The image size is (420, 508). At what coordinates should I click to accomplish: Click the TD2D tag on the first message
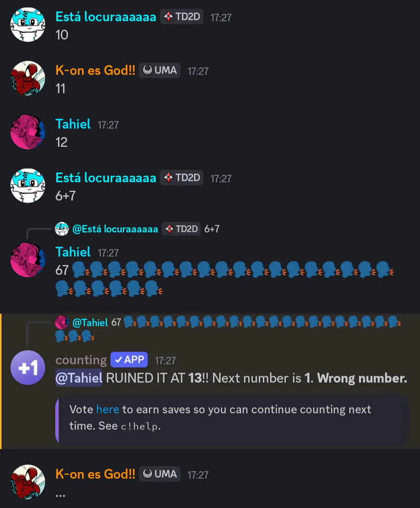[182, 16]
